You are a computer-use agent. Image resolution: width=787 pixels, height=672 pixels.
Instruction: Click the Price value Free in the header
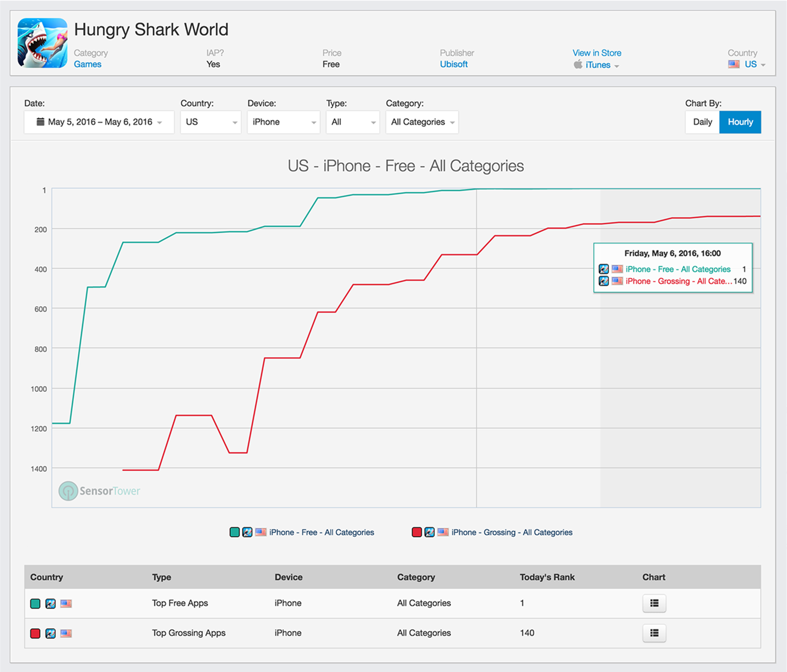click(x=331, y=64)
